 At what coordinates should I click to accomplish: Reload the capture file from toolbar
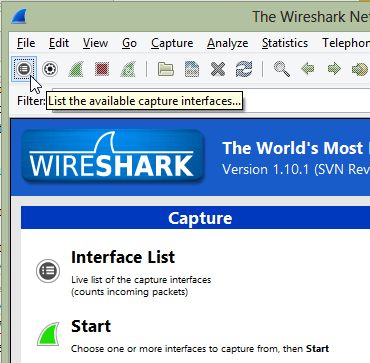244,69
